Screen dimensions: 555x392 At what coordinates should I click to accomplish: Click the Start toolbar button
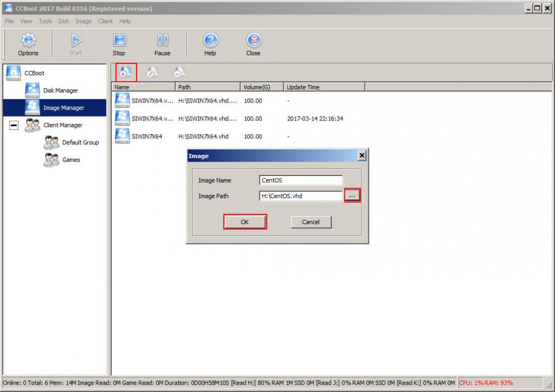(76, 44)
